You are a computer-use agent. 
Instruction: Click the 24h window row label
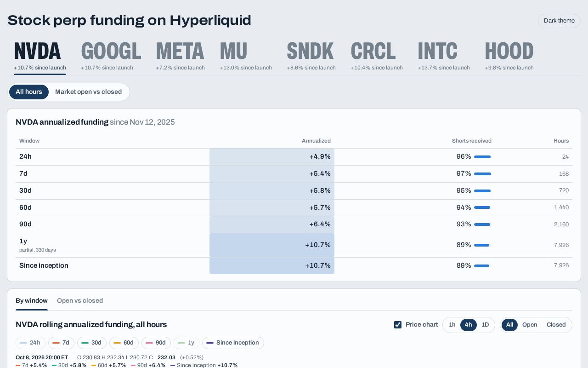25,157
